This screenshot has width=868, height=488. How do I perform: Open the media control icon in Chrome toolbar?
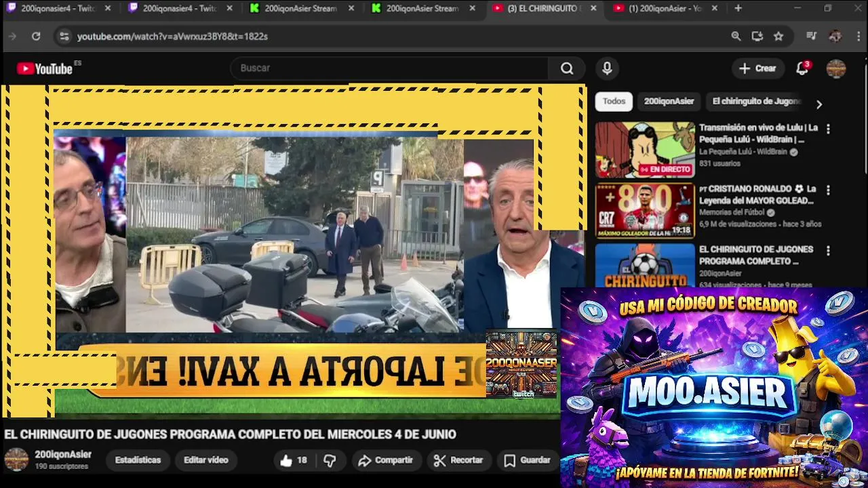tap(812, 37)
